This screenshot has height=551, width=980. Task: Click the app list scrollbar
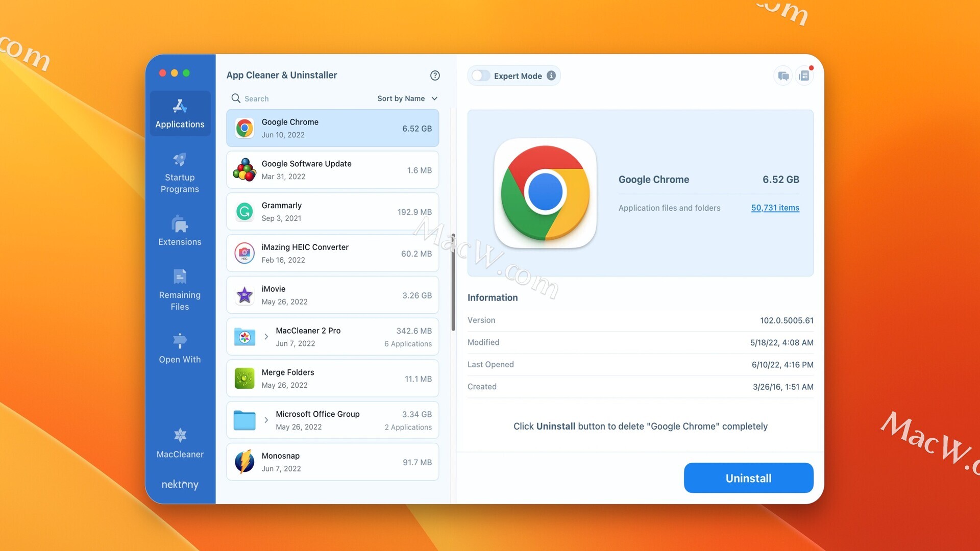pos(453,282)
